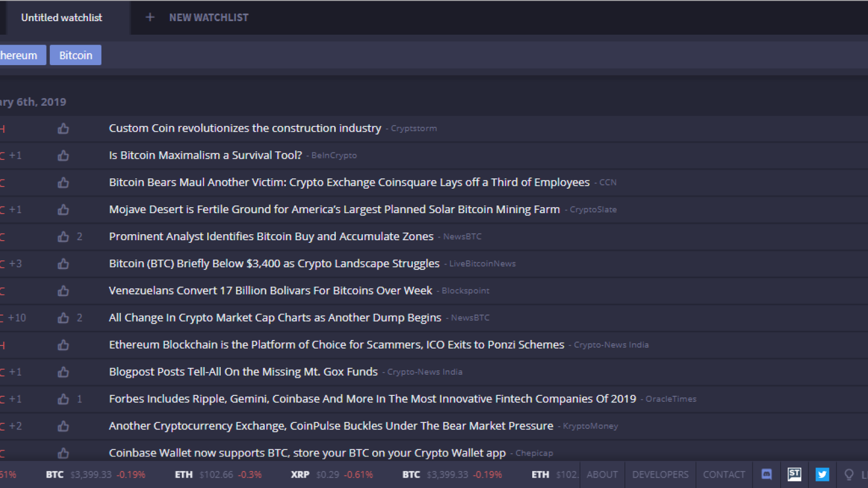The height and width of the screenshot is (488, 868).
Task: Click the Cryptstorm source label
Action: [414, 129]
